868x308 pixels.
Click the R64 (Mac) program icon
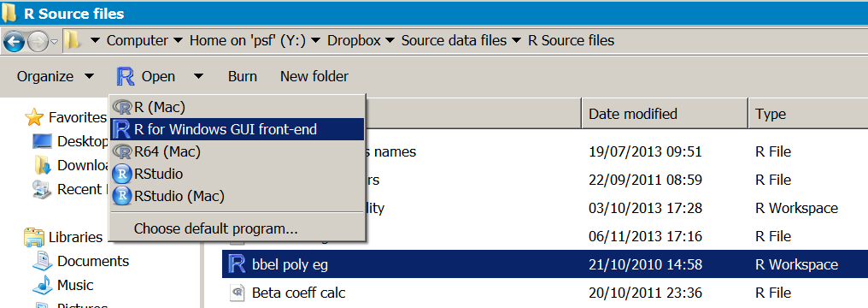click(121, 151)
